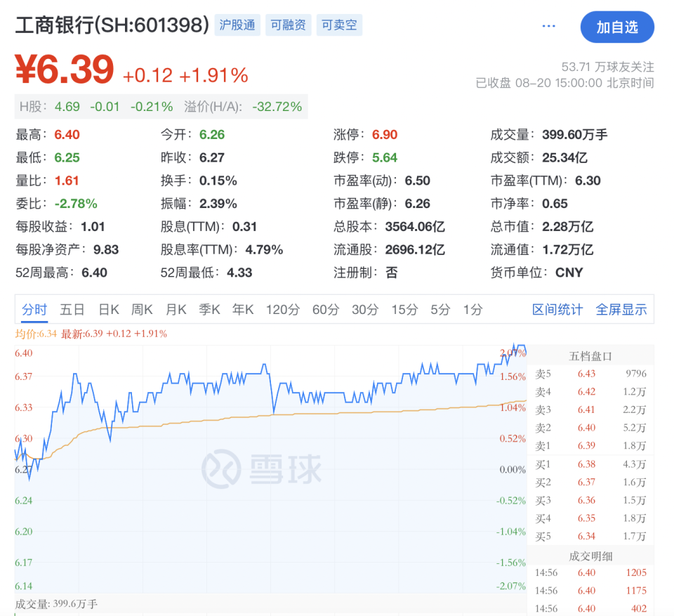The height and width of the screenshot is (616, 674).
Task: Click the 买3 row at 6.36
Action: point(590,500)
